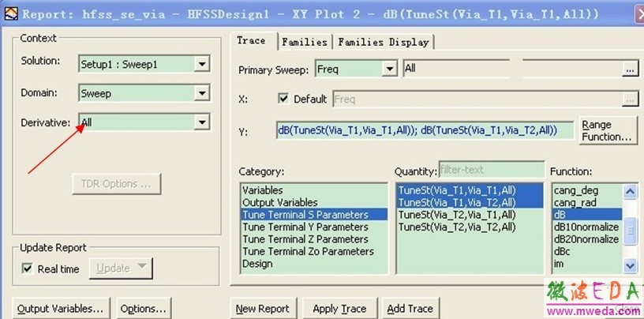Open the Domain dropdown showing Sweep

(144, 93)
